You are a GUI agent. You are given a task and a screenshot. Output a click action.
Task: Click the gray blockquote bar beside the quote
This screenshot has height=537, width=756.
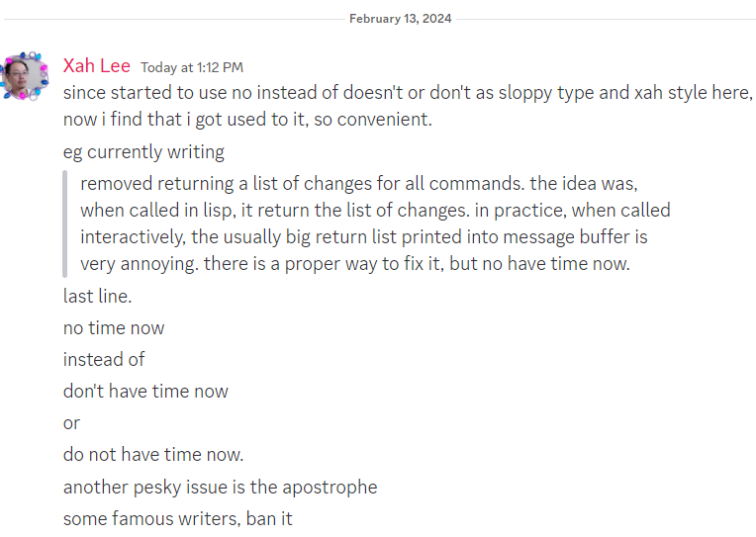click(65, 224)
